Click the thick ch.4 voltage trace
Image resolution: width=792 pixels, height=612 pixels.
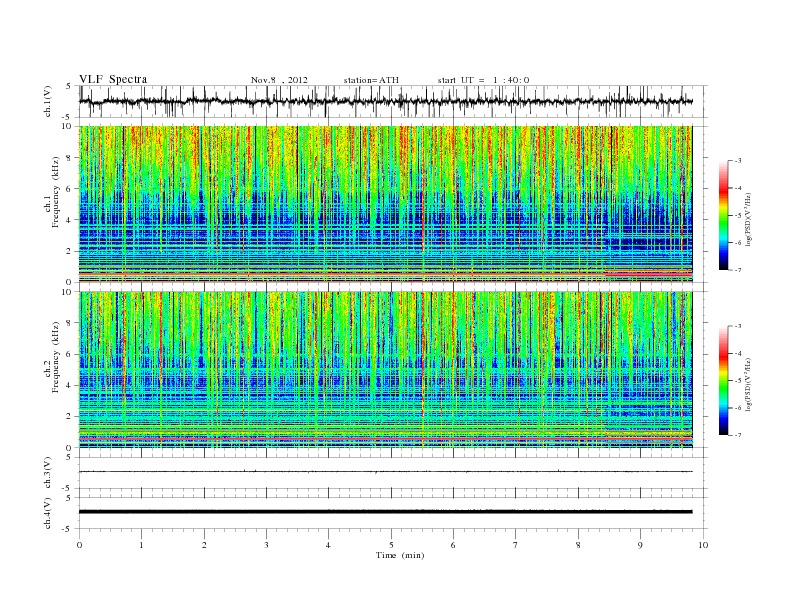point(385,512)
